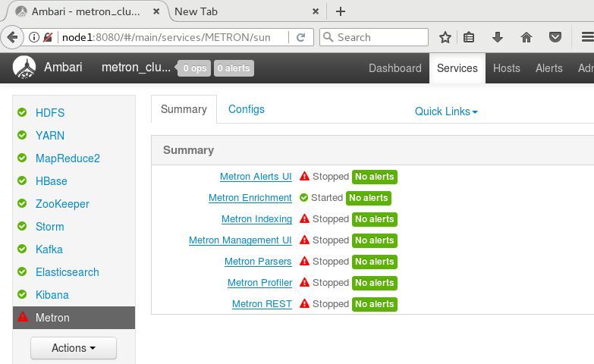
Task: Click No alerts badge for Metron Enrichment
Action: coord(368,198)
